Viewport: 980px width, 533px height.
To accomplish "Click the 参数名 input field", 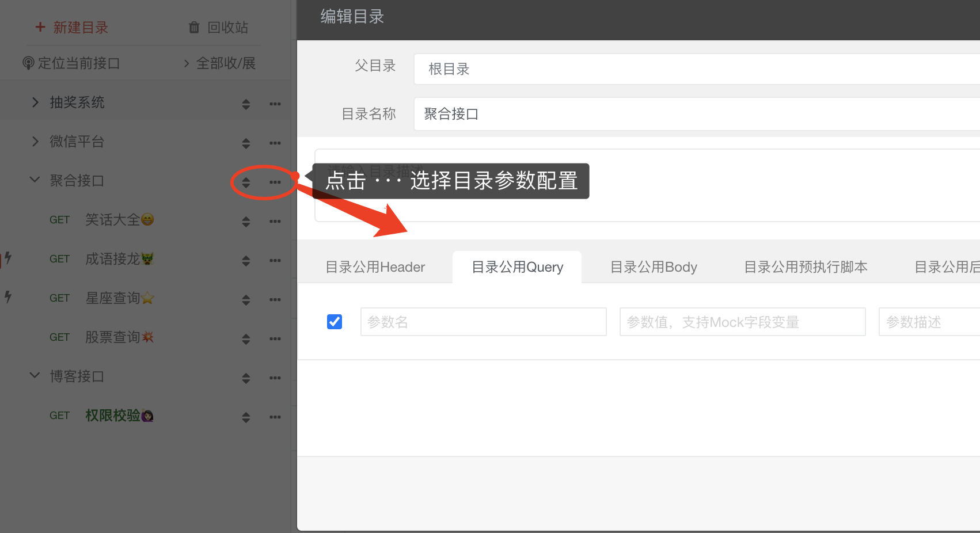I will click(483, 322).
